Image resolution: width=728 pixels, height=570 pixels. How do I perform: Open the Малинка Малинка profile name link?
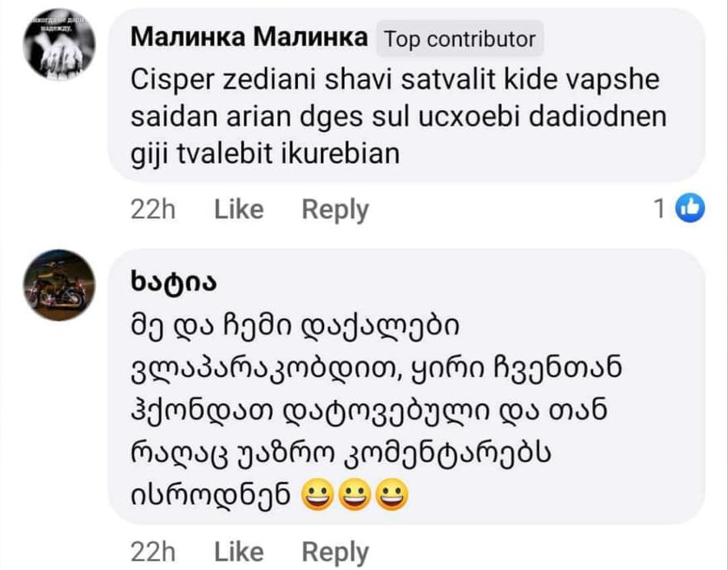(x=249, y=38)
